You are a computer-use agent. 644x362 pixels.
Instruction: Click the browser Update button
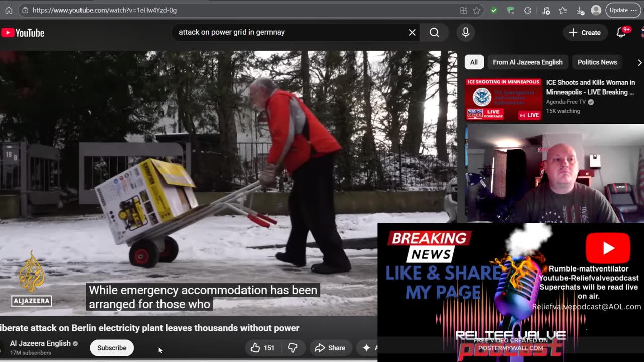point(623,10)
